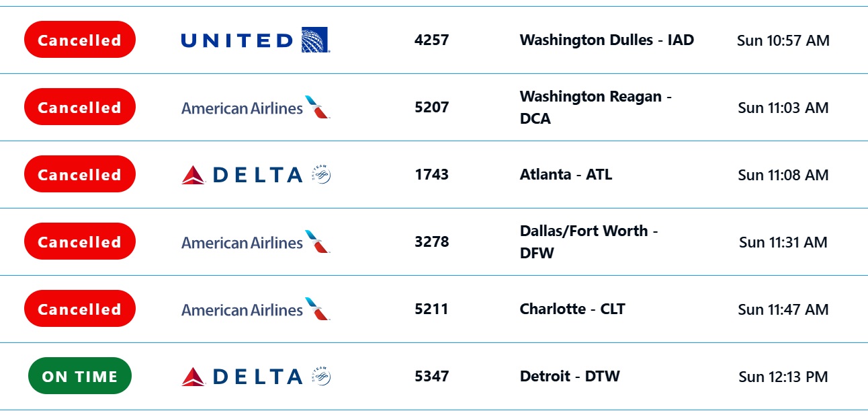Click the green ON TIME badge

click(80, 377)
